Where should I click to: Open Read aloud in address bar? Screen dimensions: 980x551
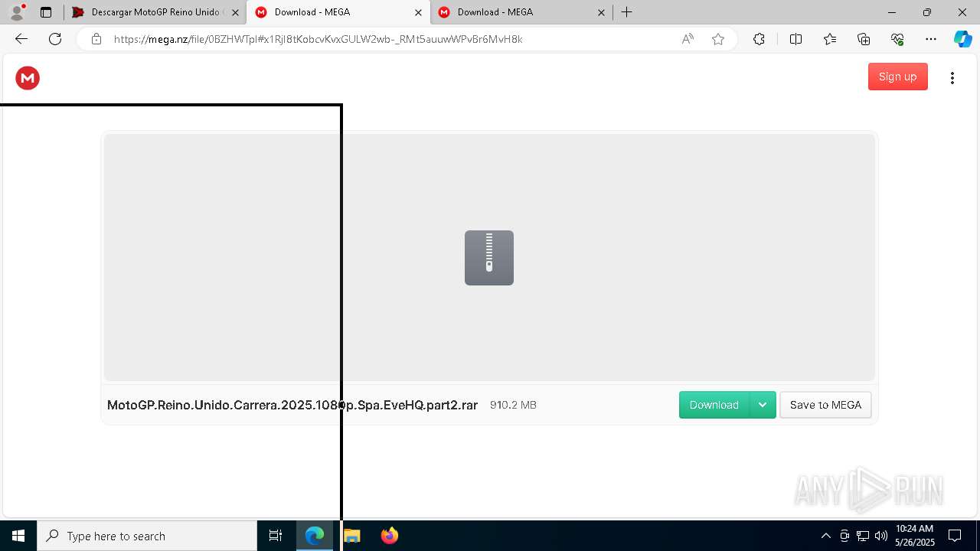pyautogui.click(x=688, y=39)
